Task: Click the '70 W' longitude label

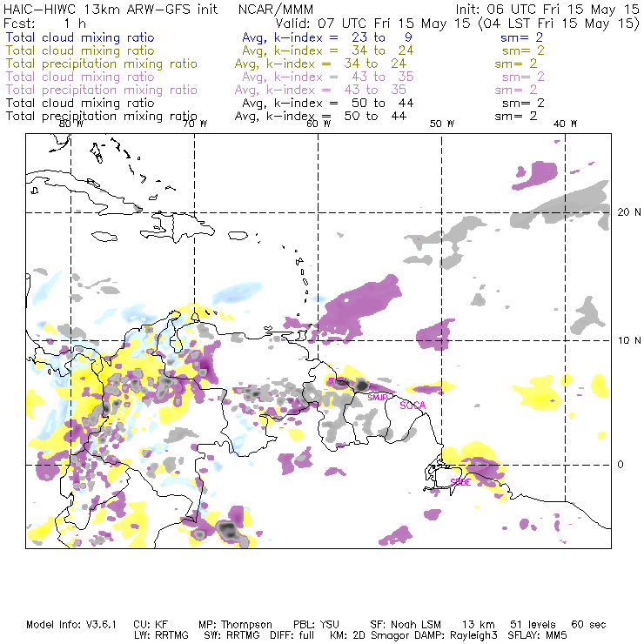Action: tap(195, 124)
